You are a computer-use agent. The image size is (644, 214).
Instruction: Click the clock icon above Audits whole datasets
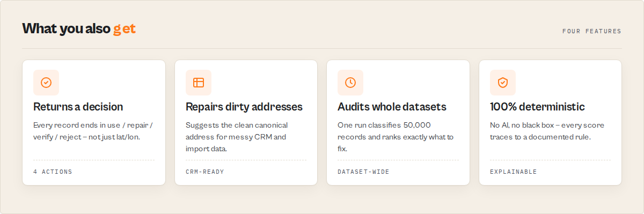click(x=350, y=83)
